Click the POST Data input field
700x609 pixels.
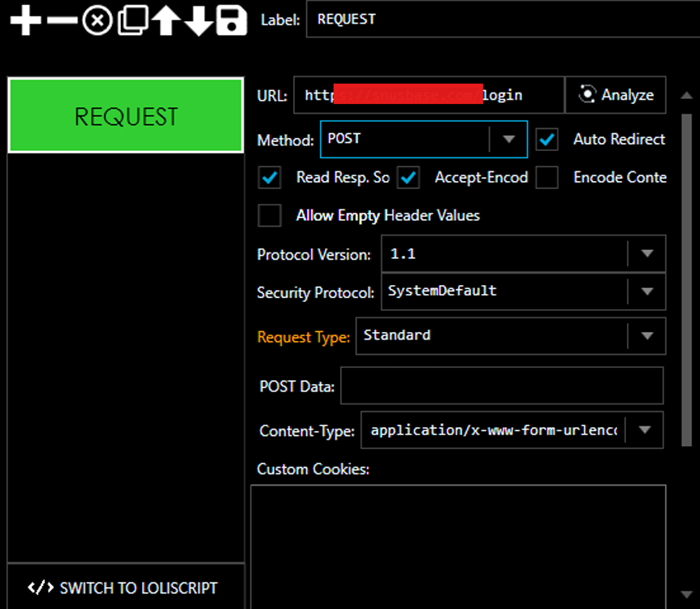point(502,386)
